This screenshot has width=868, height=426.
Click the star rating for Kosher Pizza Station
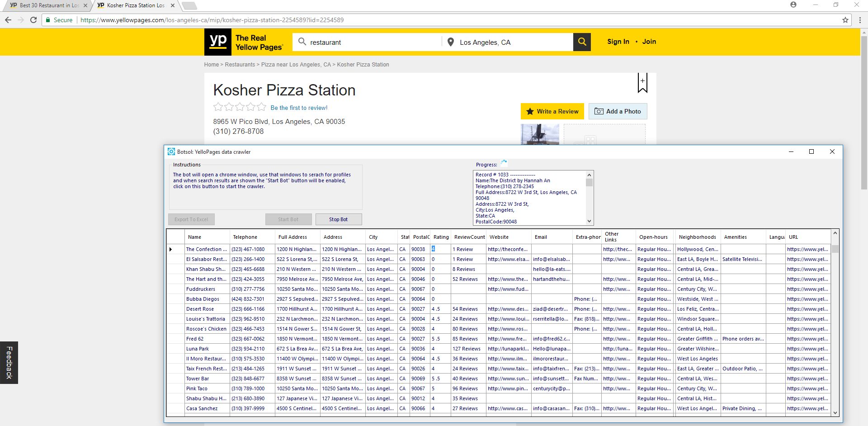tap(240, 107)
